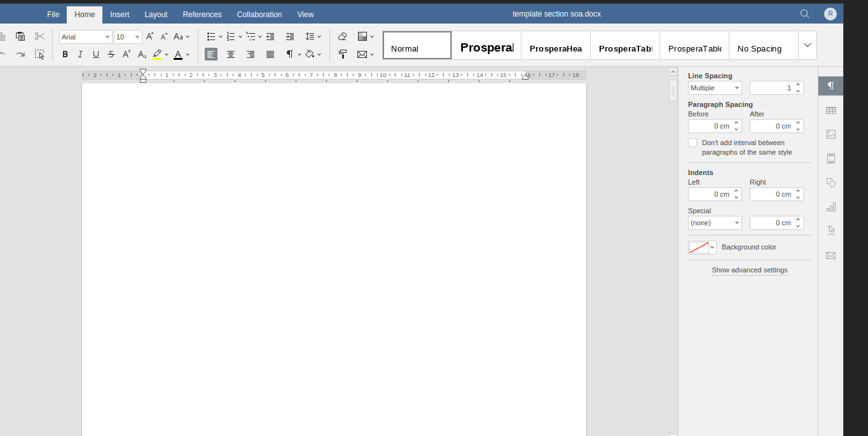Open the font size 10 dropdown

point(137,37)
